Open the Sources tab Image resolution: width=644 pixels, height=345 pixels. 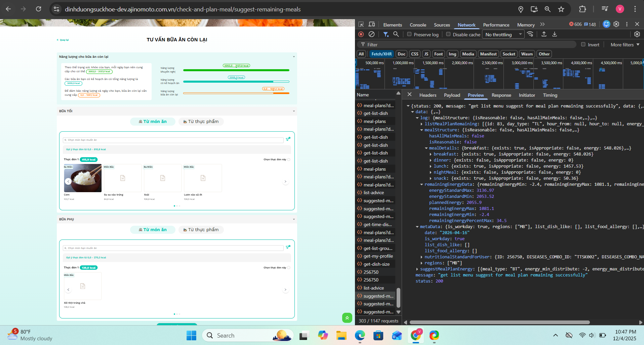(442, 25)
